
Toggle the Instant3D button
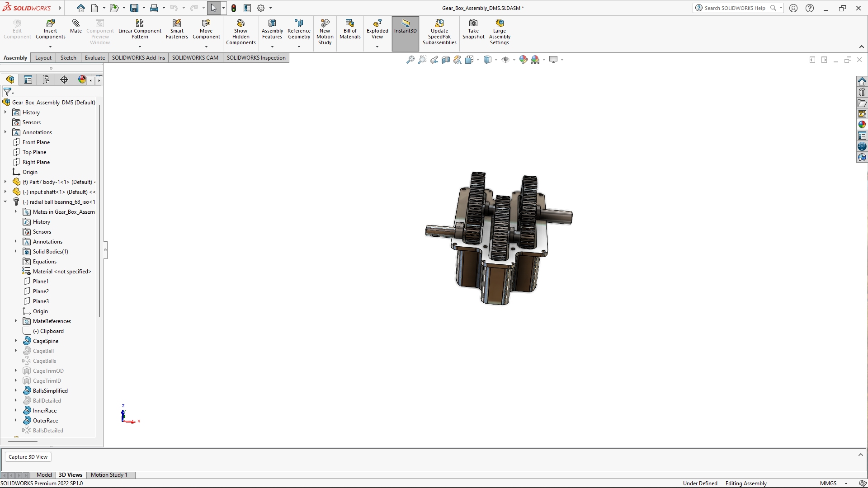click(405, 27)
